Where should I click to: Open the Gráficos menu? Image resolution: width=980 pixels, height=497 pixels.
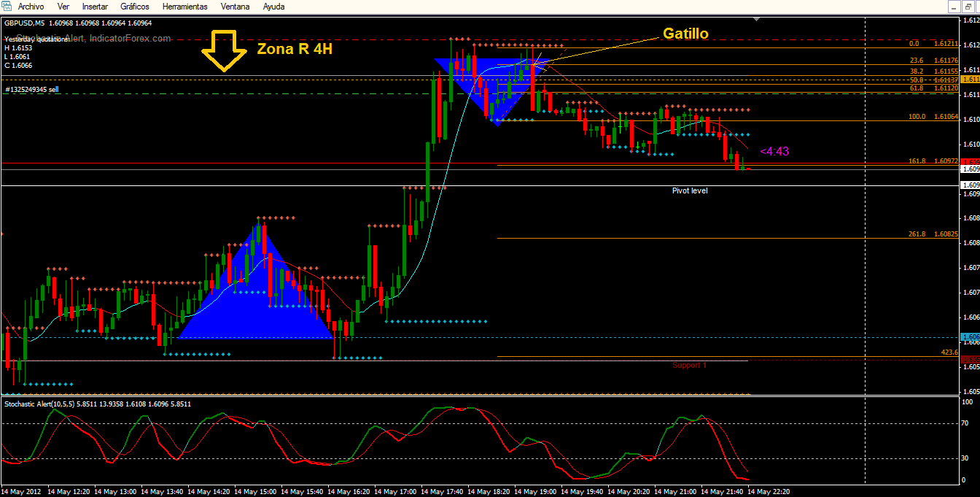(x=135, y=7)
